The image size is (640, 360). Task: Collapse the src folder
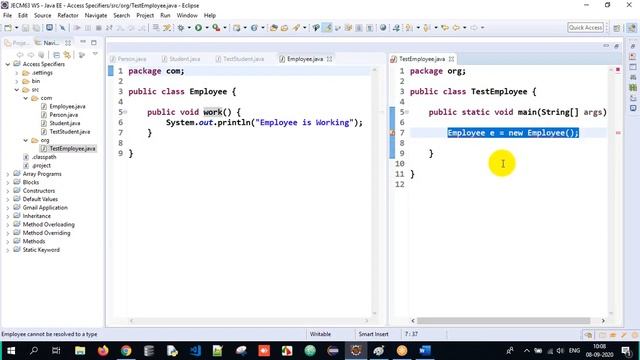(17, 89)
